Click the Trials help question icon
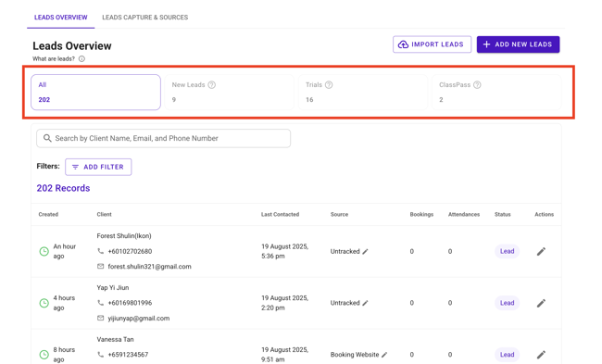 tap(329, 85)
